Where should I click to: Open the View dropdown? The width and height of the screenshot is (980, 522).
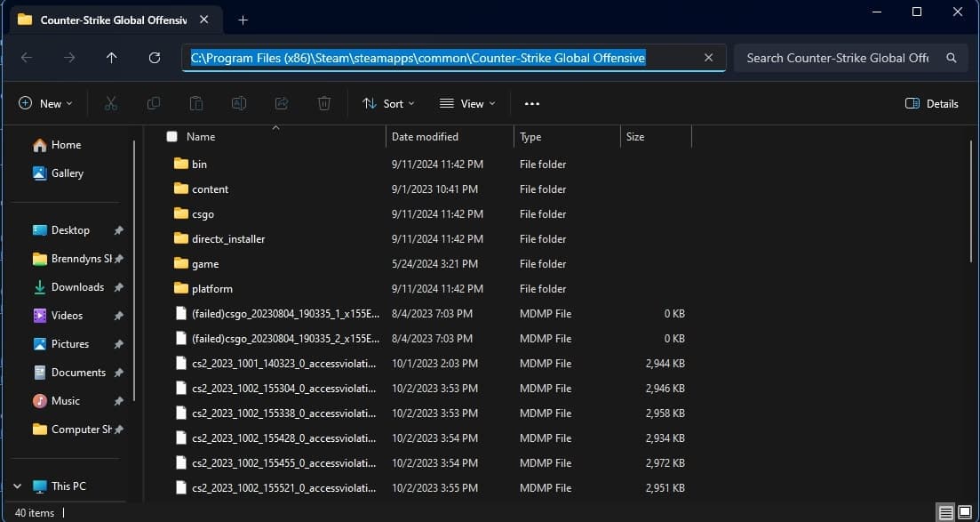[x=467, y=103]
